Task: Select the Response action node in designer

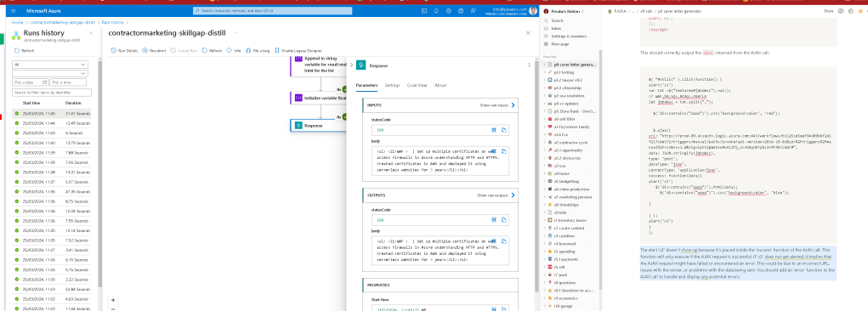Action: (x=318, y=126)
